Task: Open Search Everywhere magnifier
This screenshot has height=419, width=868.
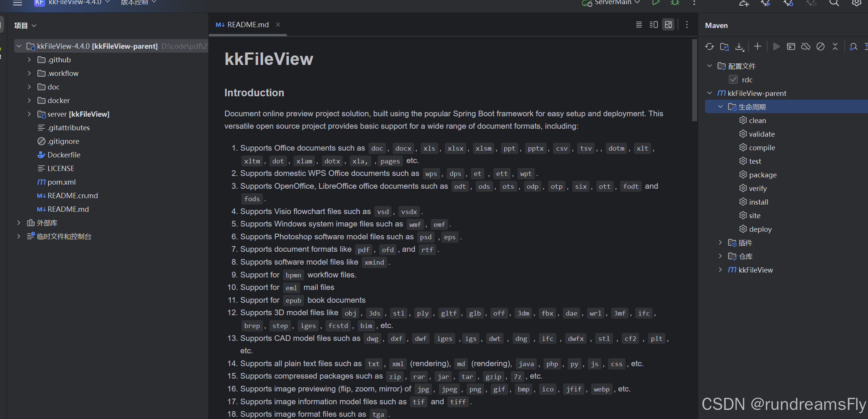Action: (x=834, y=3)
